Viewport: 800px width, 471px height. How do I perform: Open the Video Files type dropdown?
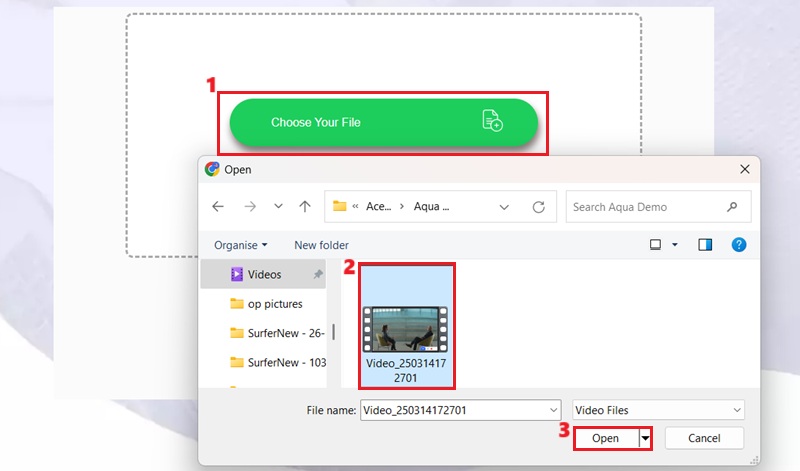[658, 410]
